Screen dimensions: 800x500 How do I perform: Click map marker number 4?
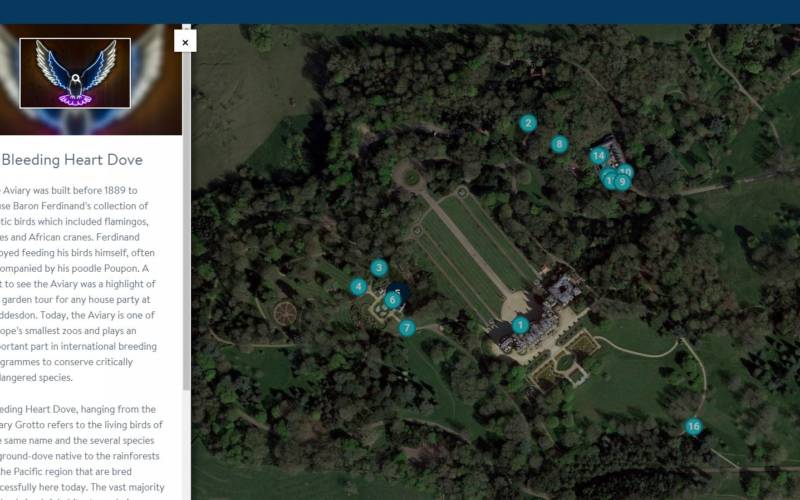click(358, 287)
